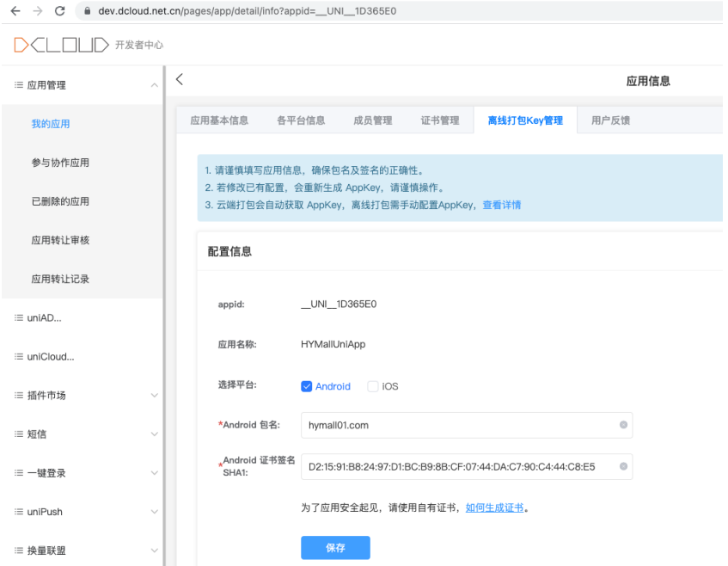Viewport: 728px width, 566px height.
Task: Click the 开发者中心 header text
Action: (x=139, y=45)
